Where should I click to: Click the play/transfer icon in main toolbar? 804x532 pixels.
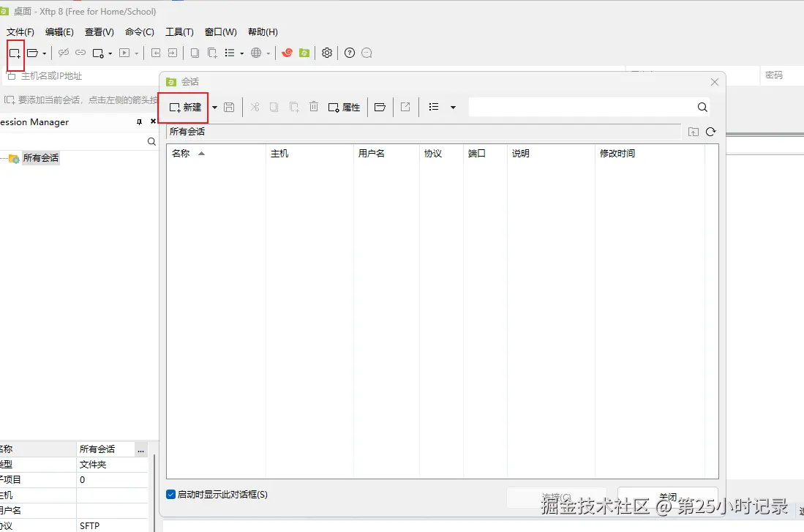coord(124,53)
